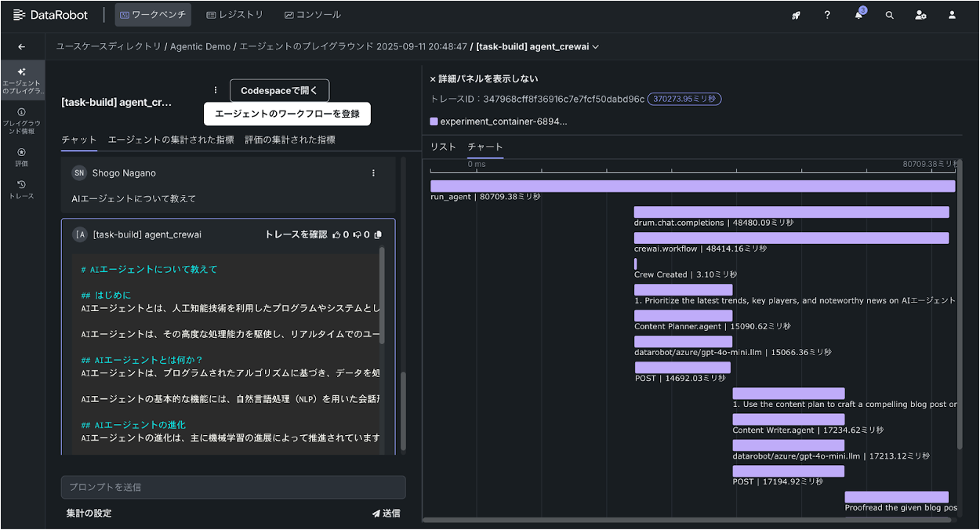
Task: Click the rocket launch icon in top bar
Action: [x=795, y=14]
